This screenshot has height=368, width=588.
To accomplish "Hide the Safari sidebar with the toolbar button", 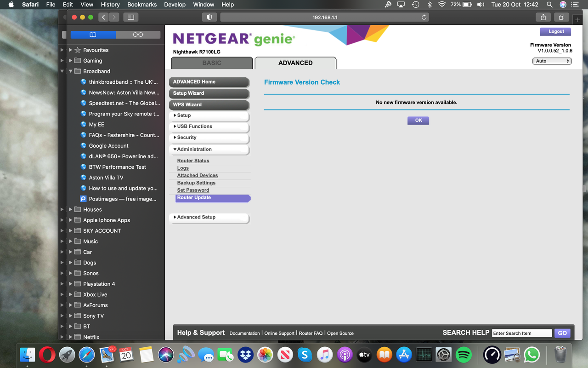I will tap(131, 17).
